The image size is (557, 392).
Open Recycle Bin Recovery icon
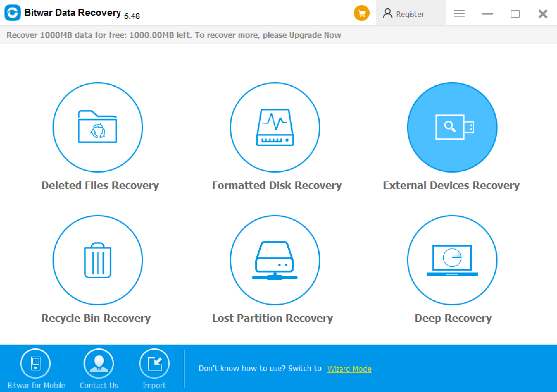pyautogui.click(x=97, y=260)
